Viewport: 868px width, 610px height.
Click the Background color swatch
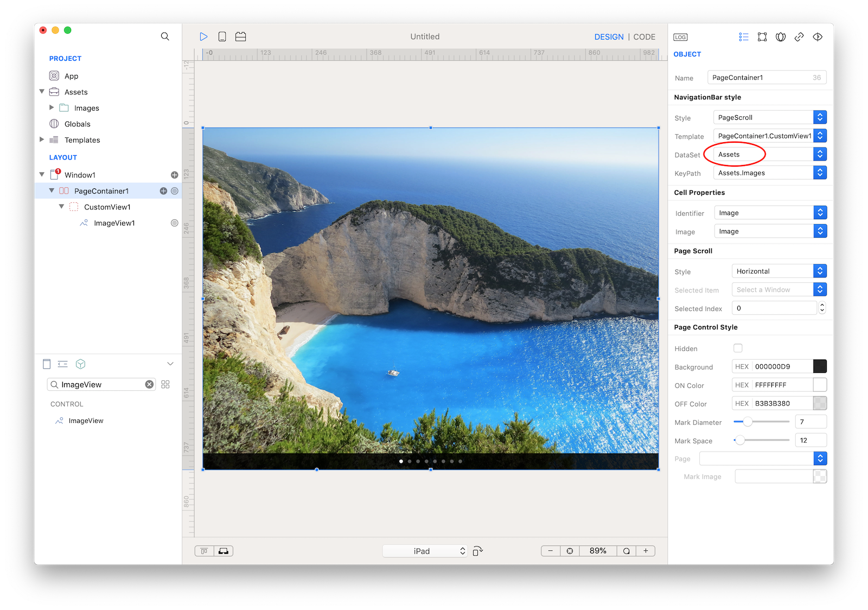coord(820,366)
